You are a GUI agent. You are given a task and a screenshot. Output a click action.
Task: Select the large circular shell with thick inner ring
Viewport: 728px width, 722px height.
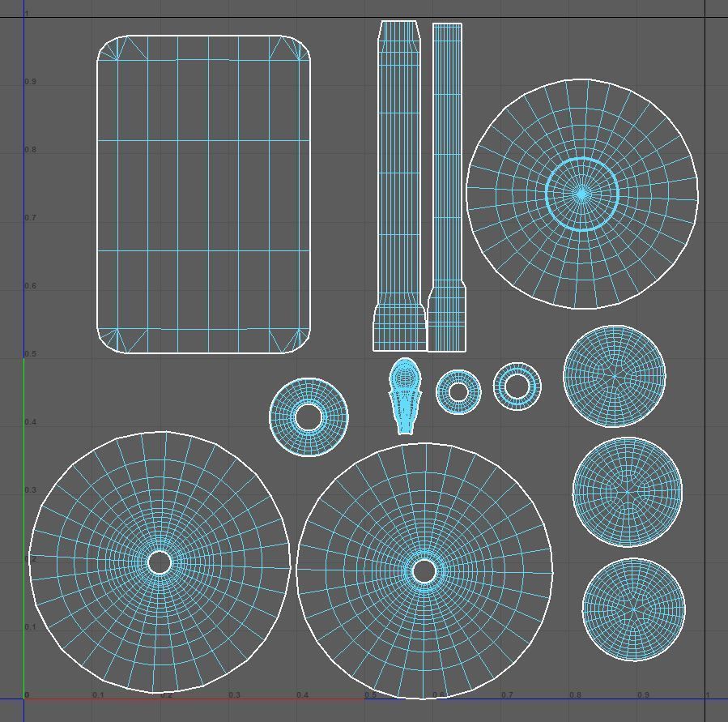(x=582, y=194)
